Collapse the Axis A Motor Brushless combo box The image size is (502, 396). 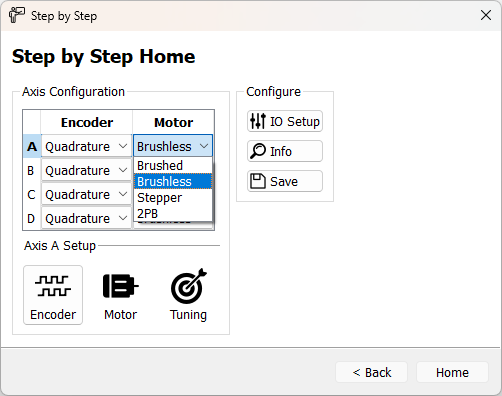coord(173,146)
